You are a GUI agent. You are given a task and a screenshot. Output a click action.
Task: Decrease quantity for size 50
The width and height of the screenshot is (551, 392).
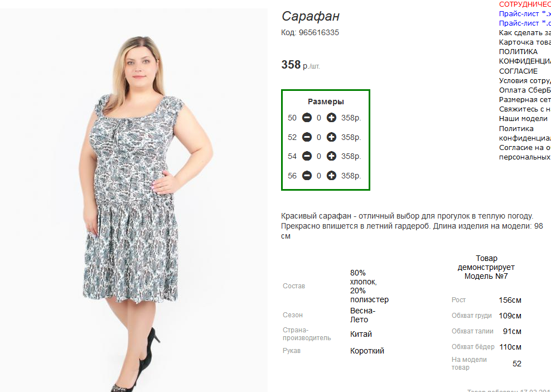[307, 118]
